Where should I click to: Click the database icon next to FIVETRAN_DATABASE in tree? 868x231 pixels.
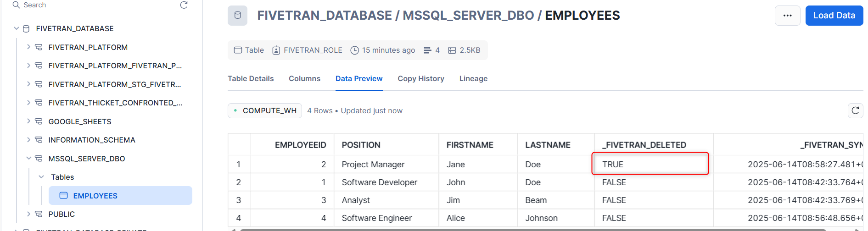point(26,28)
